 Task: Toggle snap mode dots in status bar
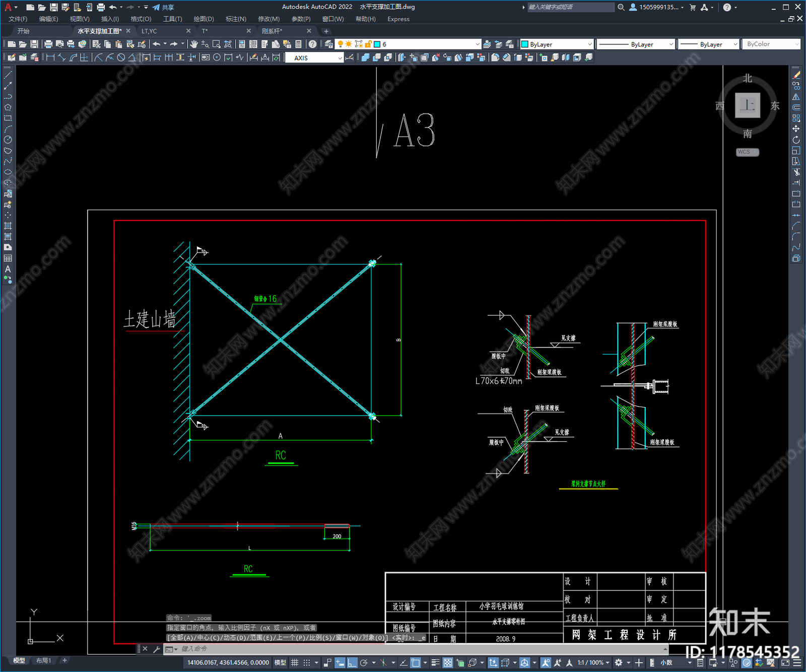307,663
